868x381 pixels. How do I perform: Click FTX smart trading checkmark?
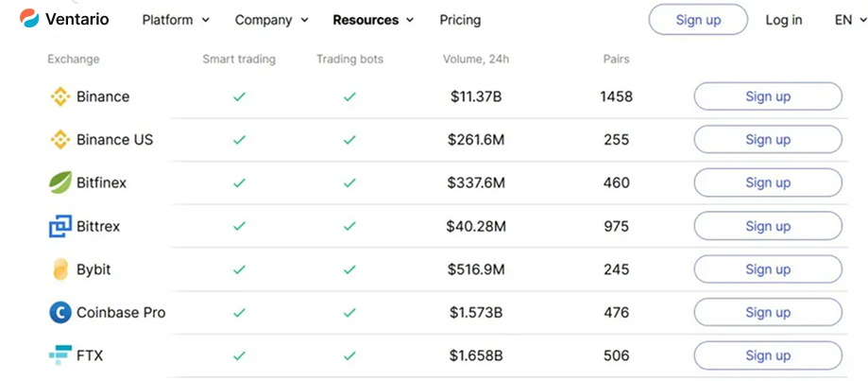pos(239,355)
